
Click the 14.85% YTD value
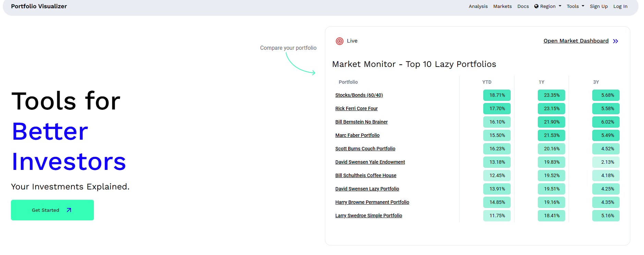coord(497,202)
